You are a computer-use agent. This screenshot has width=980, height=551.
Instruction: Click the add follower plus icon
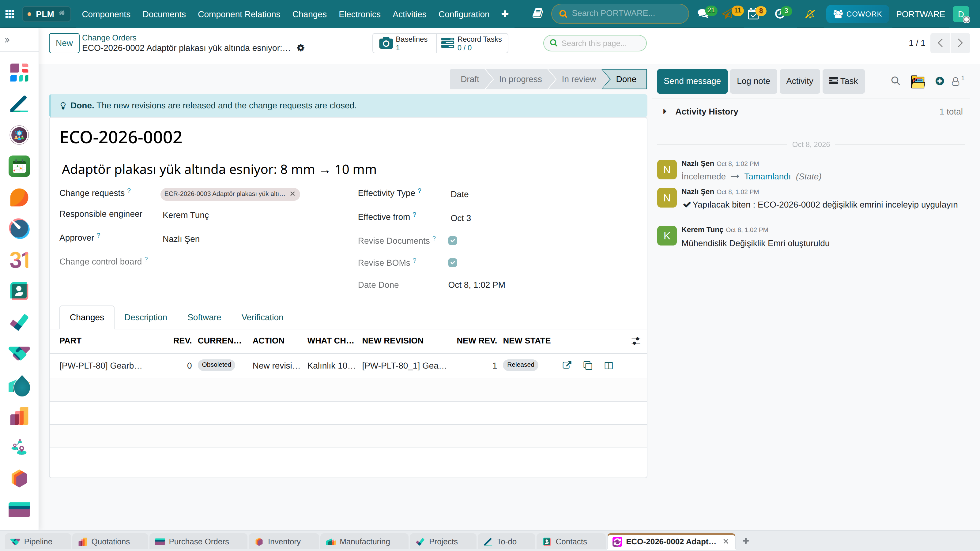(x=940, y=81)
